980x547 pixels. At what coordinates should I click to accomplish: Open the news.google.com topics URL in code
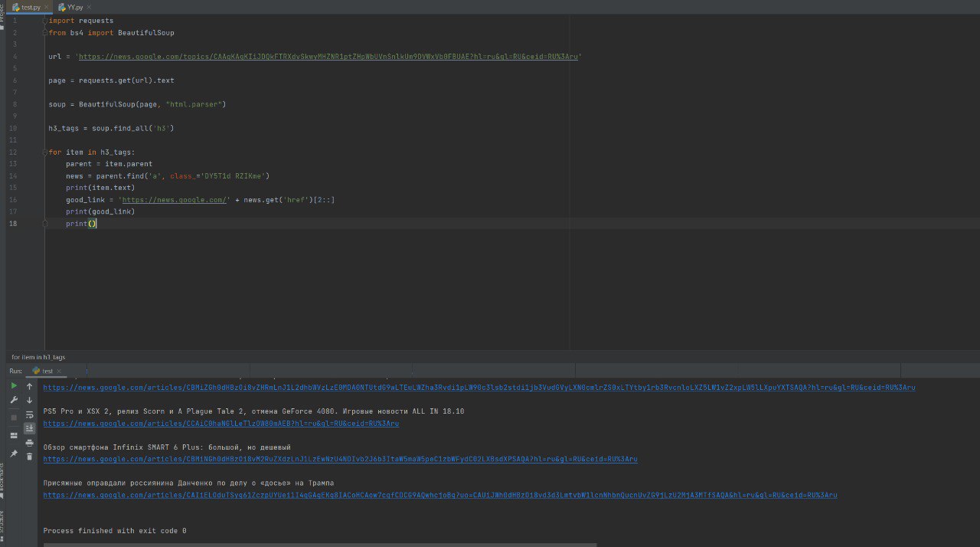328,57
